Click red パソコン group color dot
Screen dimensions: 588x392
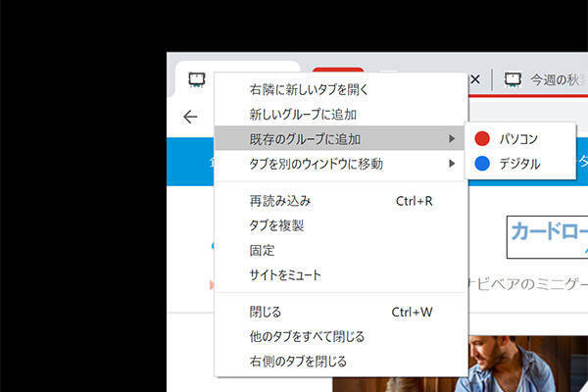[x=482, y=138]
